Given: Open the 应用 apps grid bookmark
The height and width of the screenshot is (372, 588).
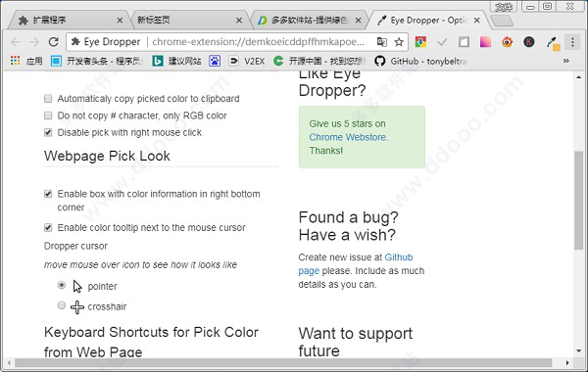Looking at the screenshot, I should pyautogui.click(x=26, y=61).
